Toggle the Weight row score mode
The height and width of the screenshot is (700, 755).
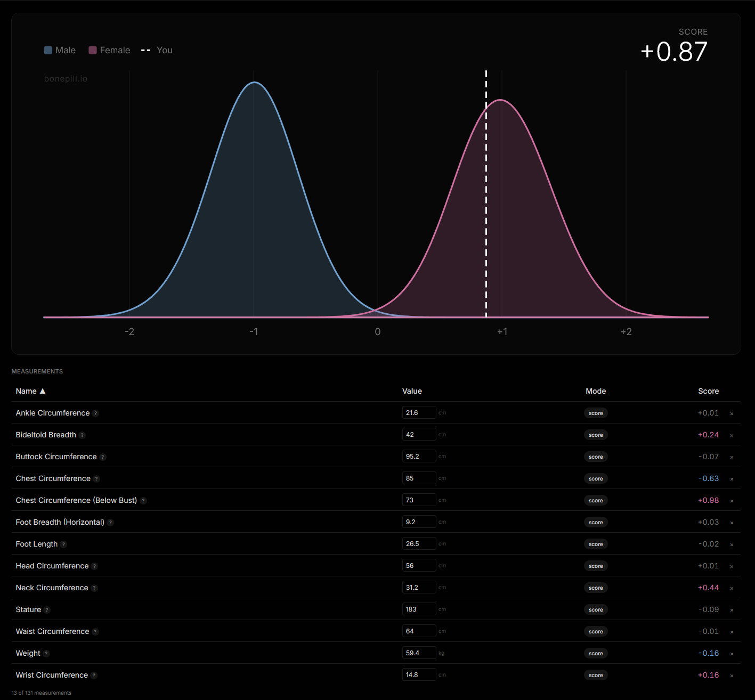pyautogui.click(x=596, y=654)
